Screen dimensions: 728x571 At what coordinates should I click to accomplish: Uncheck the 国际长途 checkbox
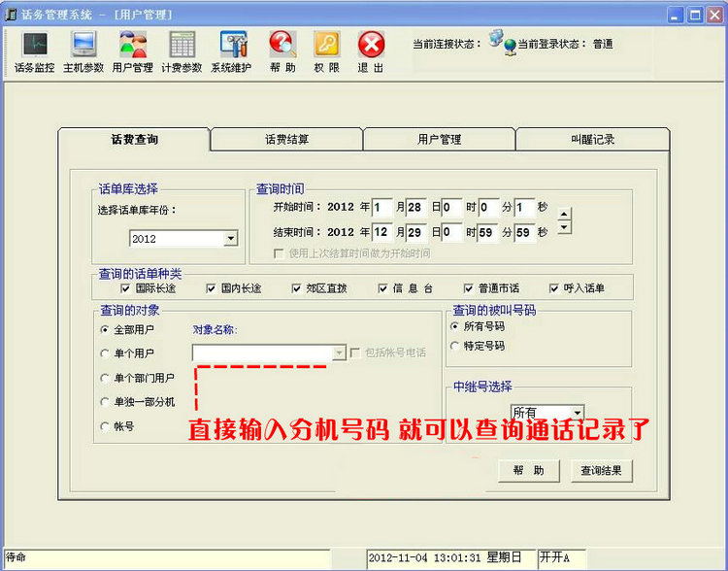[124, 288]
